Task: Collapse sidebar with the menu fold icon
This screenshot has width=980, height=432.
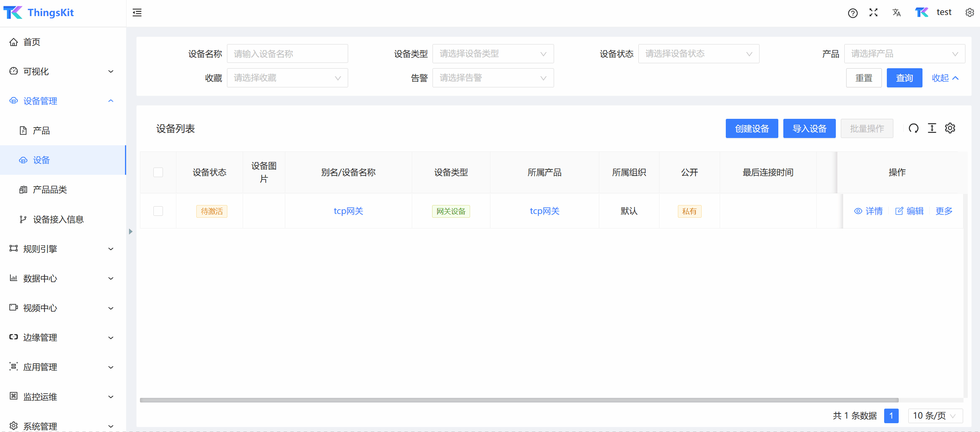Action: [x=137, y=13]
